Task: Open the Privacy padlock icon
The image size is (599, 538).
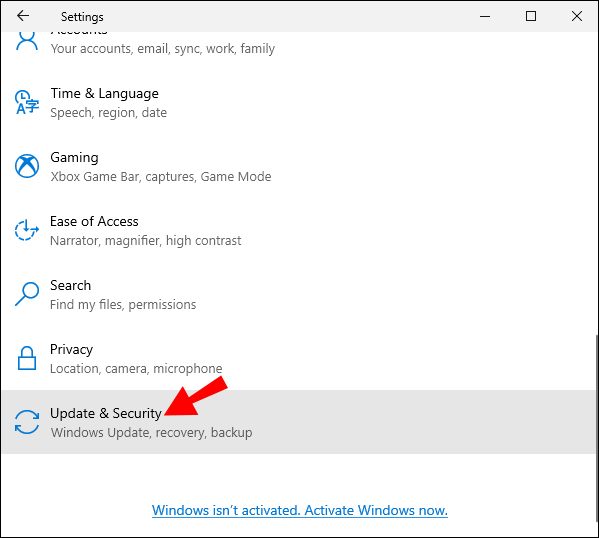Action: [27, 358]
